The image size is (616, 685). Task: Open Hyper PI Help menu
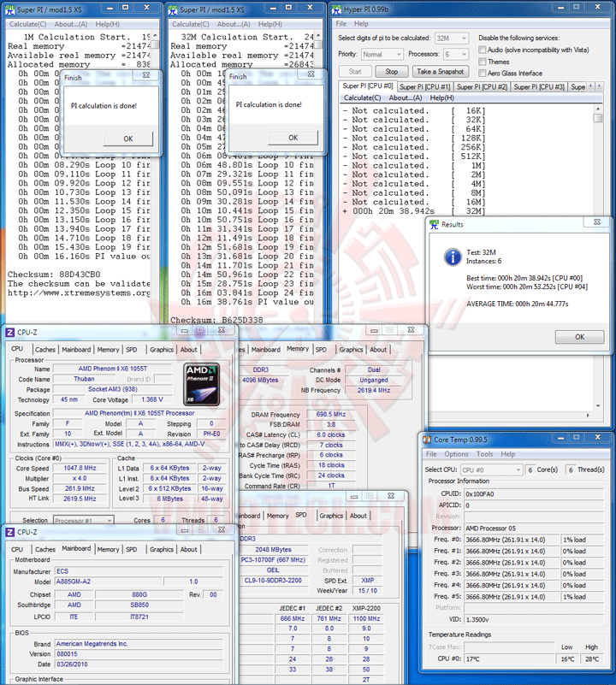pyautogui.click(x=361, y=24)
